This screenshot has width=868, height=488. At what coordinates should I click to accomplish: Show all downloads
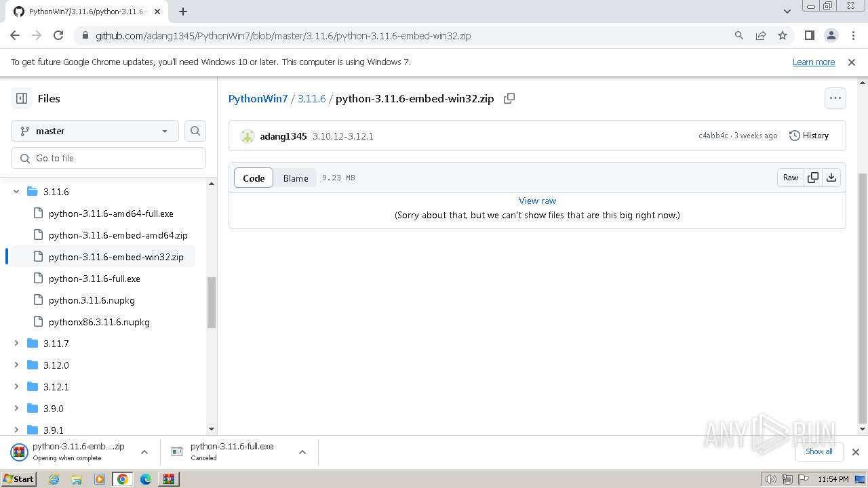click(819, 451)
